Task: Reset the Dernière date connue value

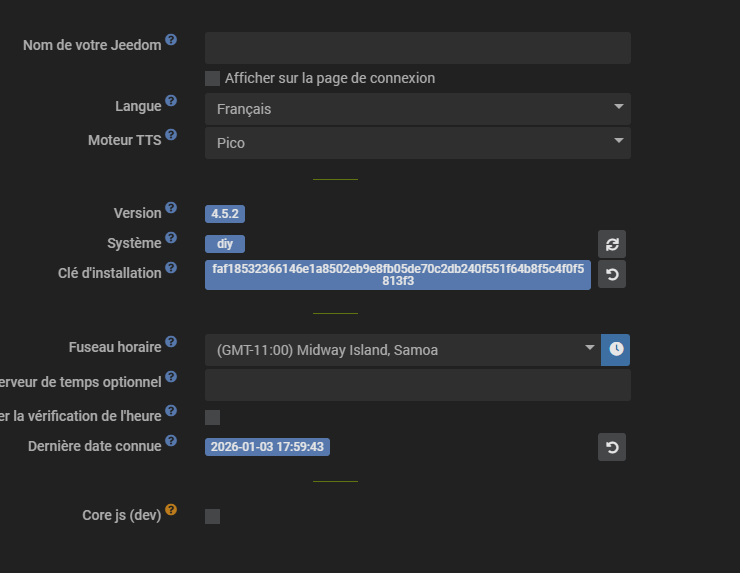Action: (x=612, y=447)
